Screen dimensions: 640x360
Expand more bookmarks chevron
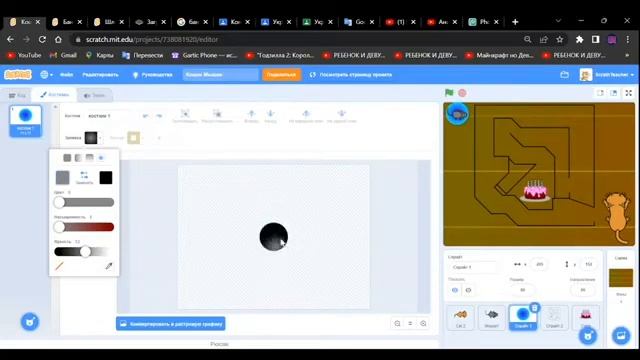point(627,55)
